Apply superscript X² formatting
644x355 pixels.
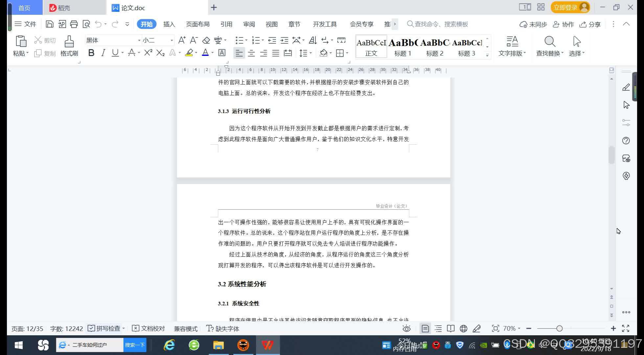pyautogui.click(x=148, y=53)
